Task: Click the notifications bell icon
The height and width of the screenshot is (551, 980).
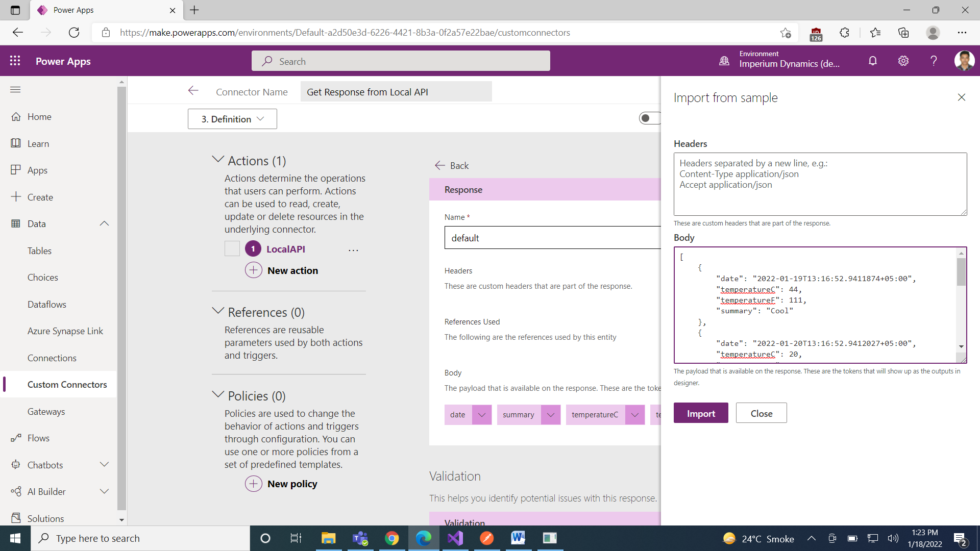Action: [x=873, y=61]
